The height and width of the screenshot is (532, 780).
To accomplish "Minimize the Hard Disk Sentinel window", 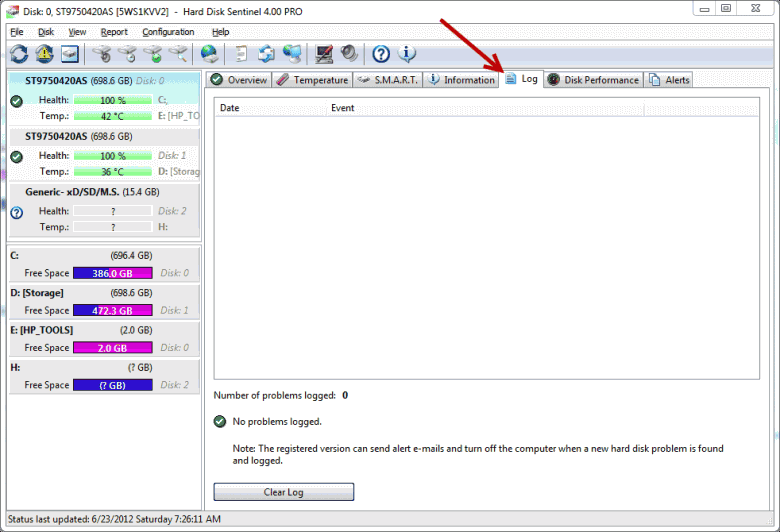I will 704,8.
